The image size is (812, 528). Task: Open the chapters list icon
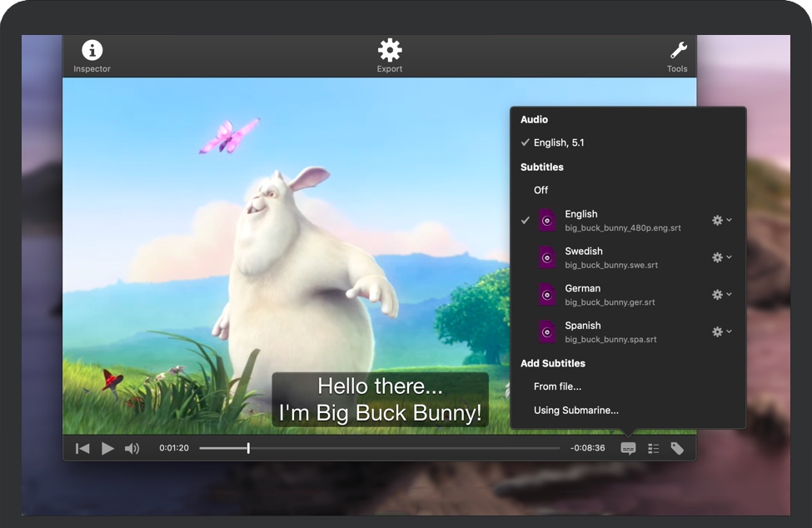653,448
